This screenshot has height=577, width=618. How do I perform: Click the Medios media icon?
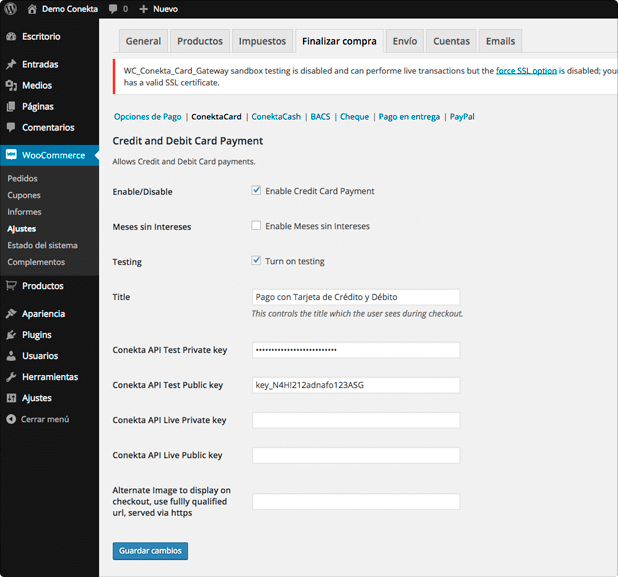(x=11, y=86)
